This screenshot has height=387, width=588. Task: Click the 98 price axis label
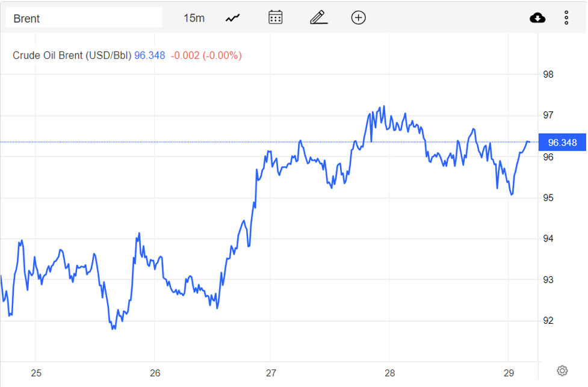(x=548, y=75)
